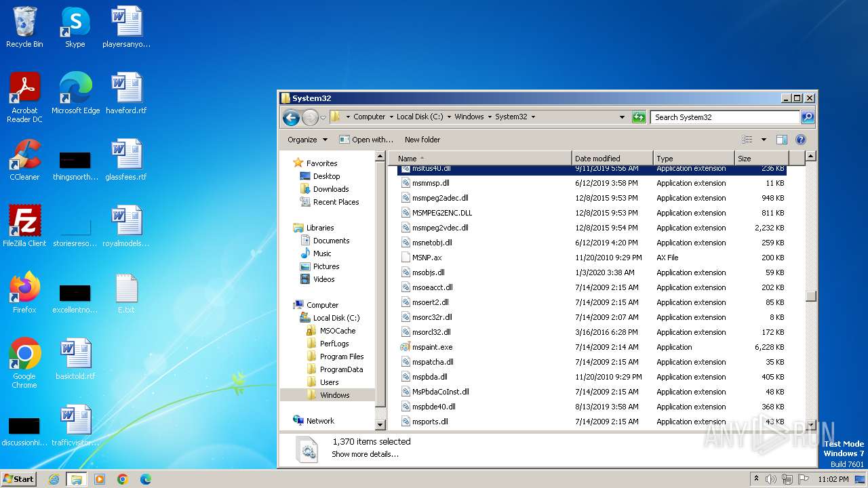Change view using the Views icon
This screenshot has height=488, width=868.
click(x=747, y=140)
